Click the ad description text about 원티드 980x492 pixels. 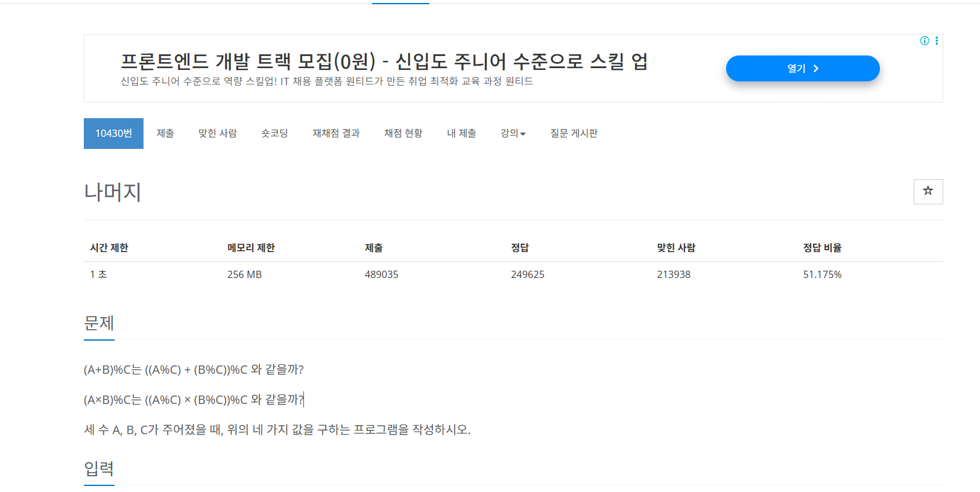pos(326,81)
